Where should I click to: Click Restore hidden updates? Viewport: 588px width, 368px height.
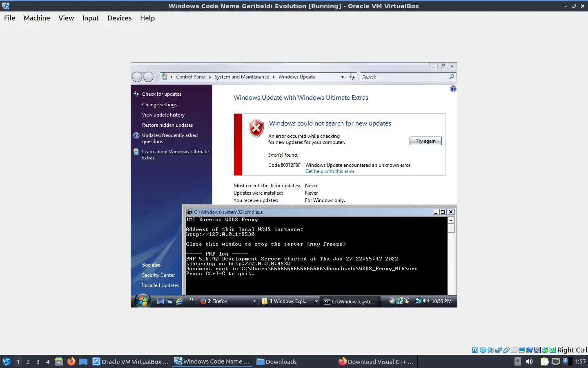(x=167, y=125)
